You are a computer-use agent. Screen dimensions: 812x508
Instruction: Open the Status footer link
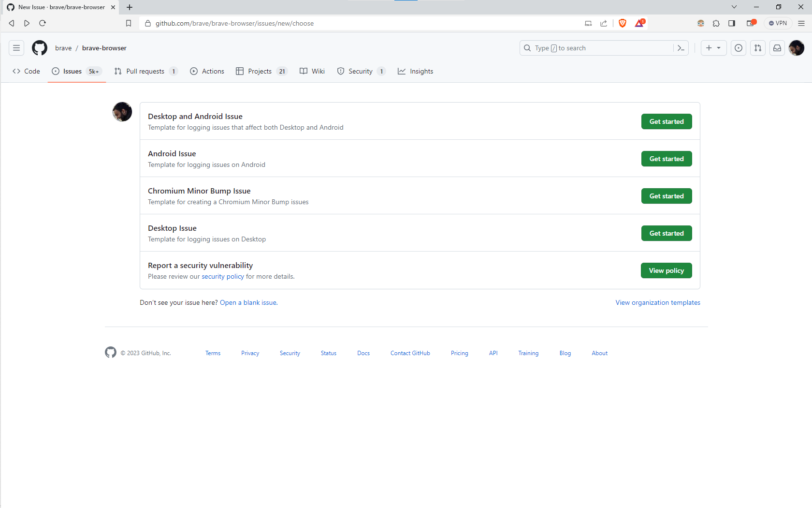click(329, 353)
